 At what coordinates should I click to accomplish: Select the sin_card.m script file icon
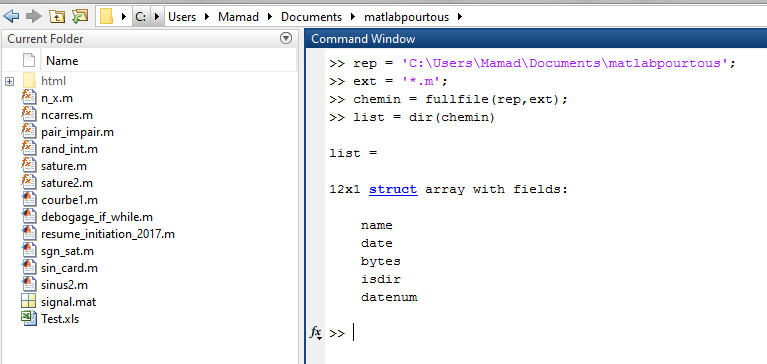(x=29, y=268)
